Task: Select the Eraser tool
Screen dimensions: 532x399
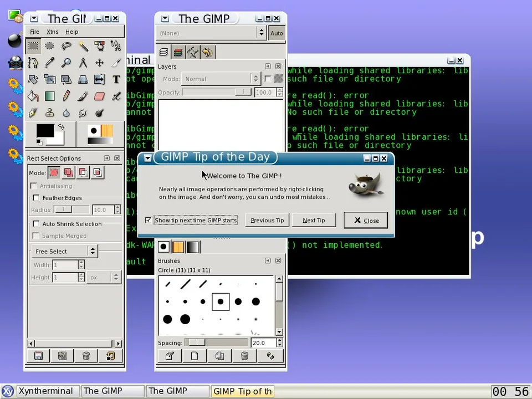Action: (x=99, y=96)
